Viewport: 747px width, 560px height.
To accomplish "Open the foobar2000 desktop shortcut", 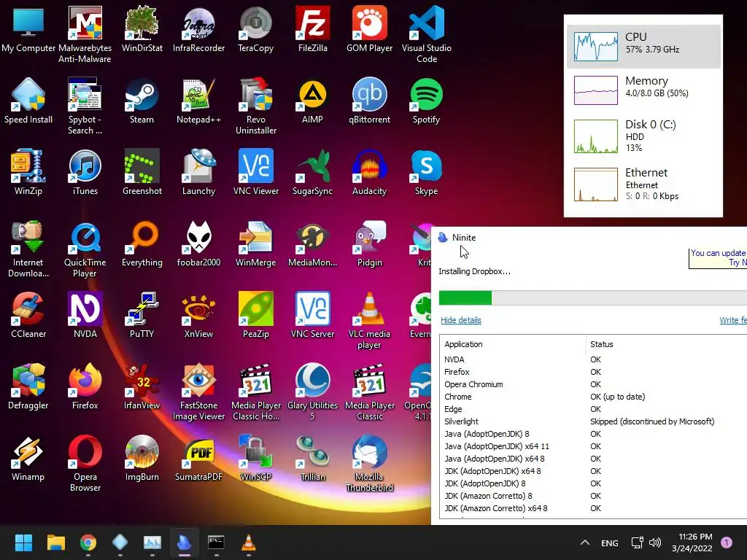I will [198, 243].
